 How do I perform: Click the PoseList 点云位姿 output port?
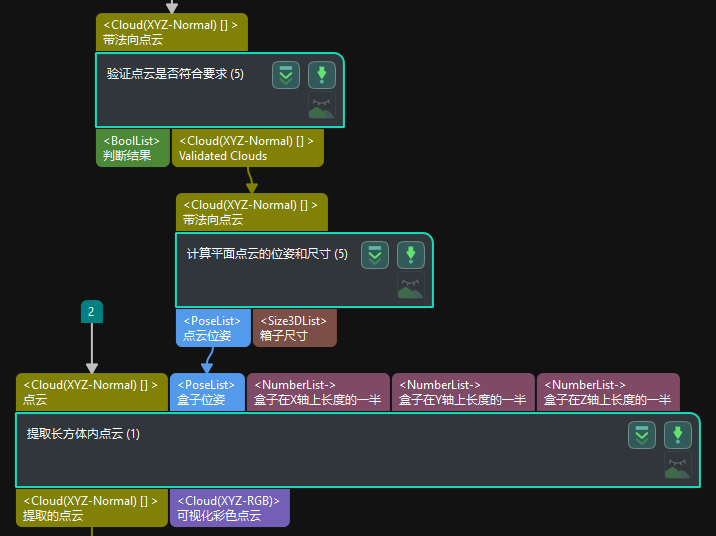click(213, 328)
